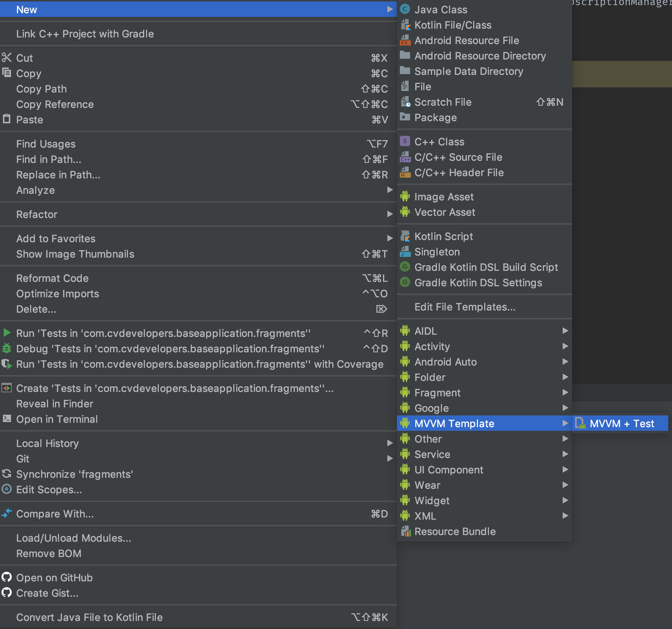The image size is (672, 629).
Task: Click the Gradle Kotlin DSL Build Script icon
Action: pyautogui.click(x=405, y=267)
